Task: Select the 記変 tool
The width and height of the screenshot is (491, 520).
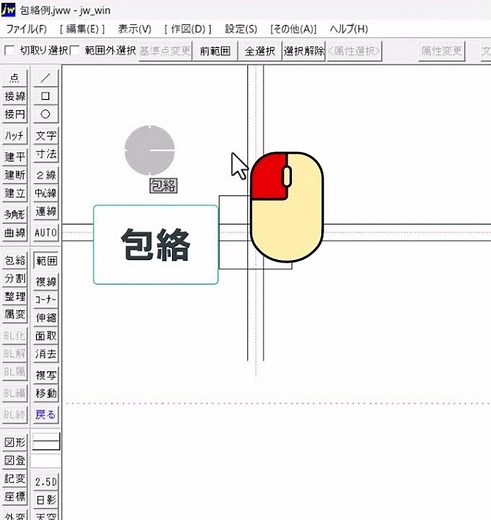Action: tap(15, 479)
